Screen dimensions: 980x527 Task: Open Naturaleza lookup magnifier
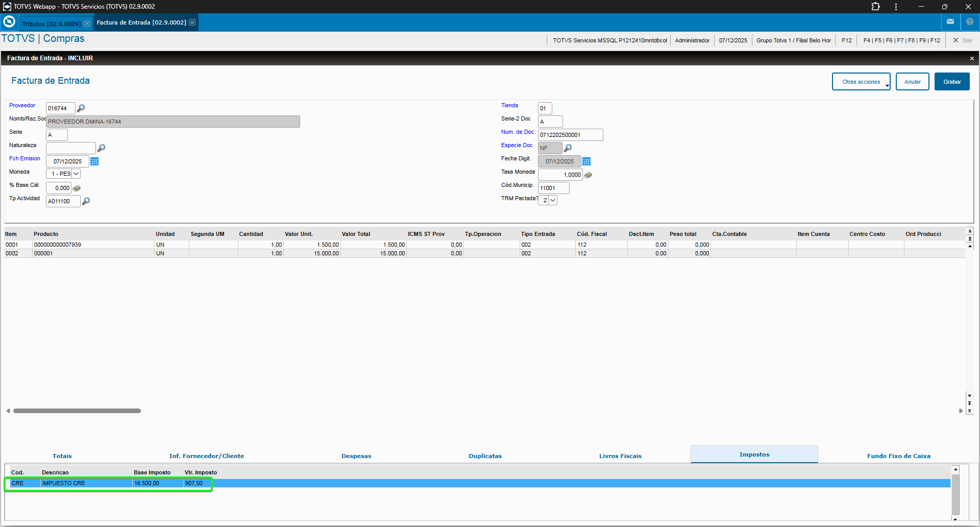click(101, 148)
